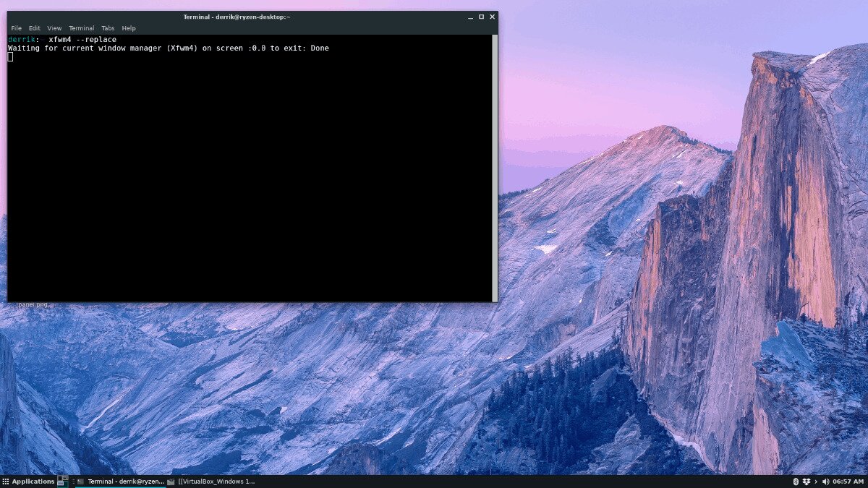
Task: Open the Tabs menu
Action: pos(108,28)
